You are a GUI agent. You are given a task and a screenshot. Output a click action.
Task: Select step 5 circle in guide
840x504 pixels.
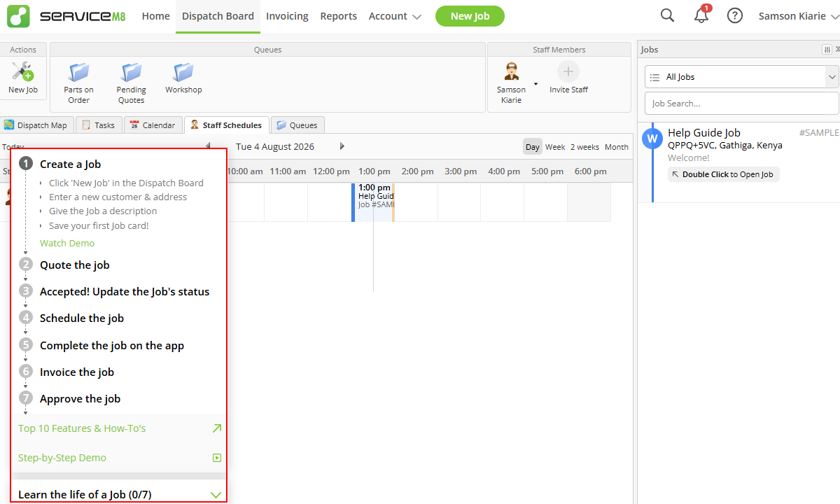pyautogui.click(x=26, y=345)
